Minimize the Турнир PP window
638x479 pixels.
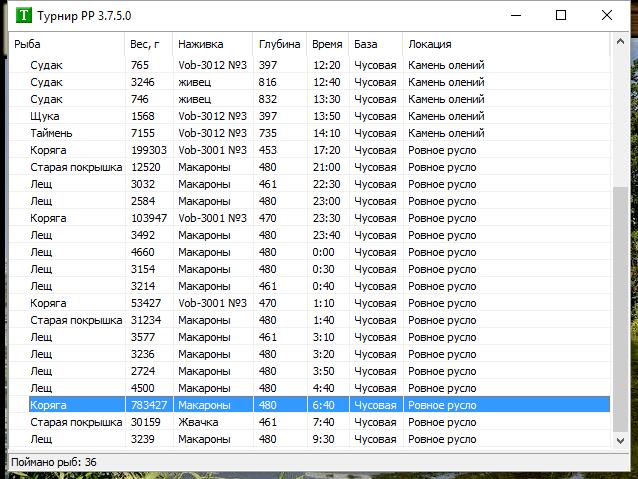coord(516,15)
